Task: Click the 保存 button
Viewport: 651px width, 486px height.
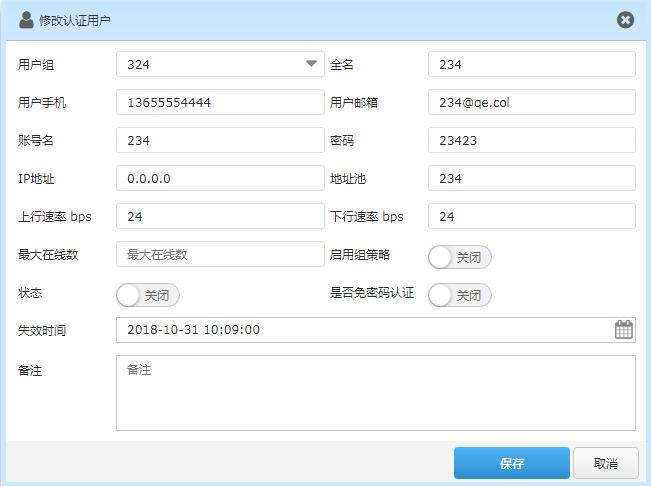Action: point(512,463)
